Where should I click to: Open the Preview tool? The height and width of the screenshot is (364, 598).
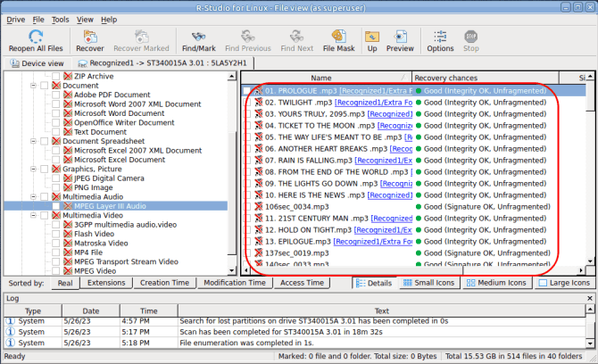(400, 37)
